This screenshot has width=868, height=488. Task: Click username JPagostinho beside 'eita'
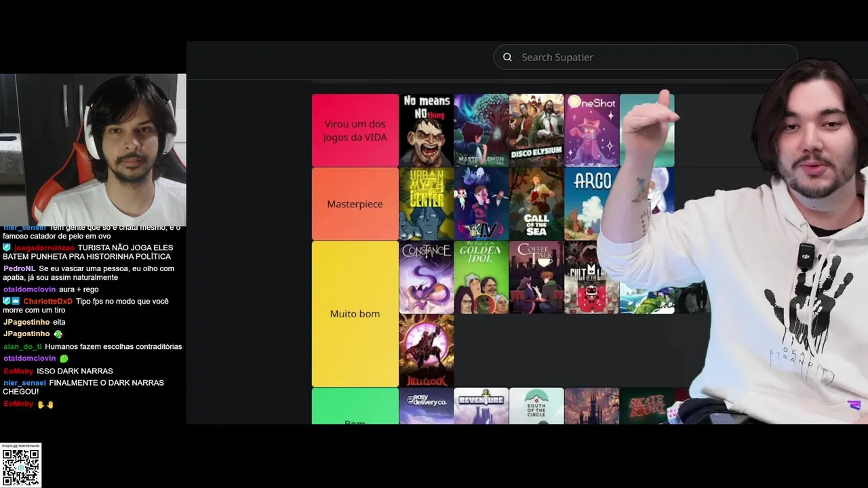point(26,322)
